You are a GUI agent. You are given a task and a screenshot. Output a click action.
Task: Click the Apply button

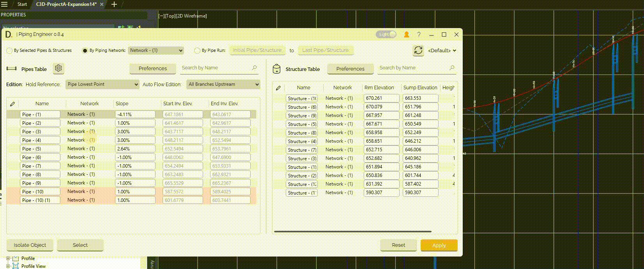[439, 245]
